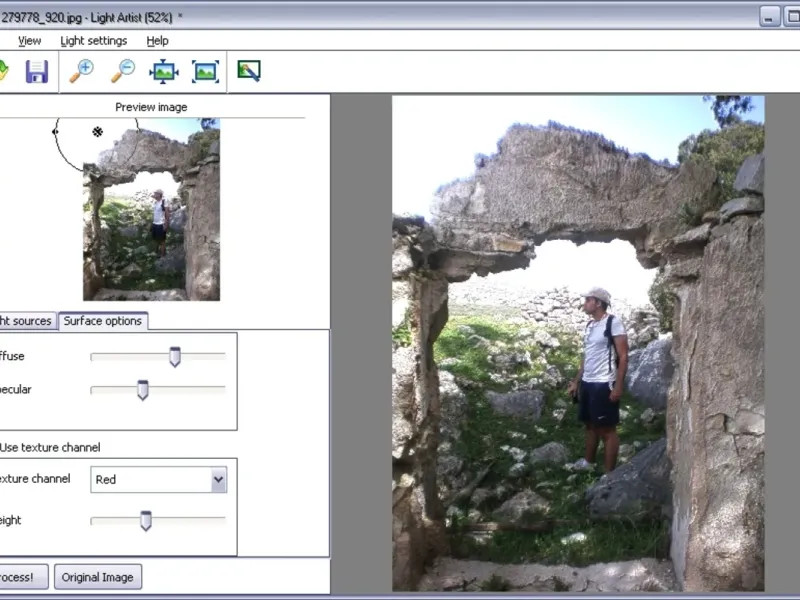Click the Zoom Out magnifier icon
This screenshot has height=600, width=800.
[x=123, y=71]
